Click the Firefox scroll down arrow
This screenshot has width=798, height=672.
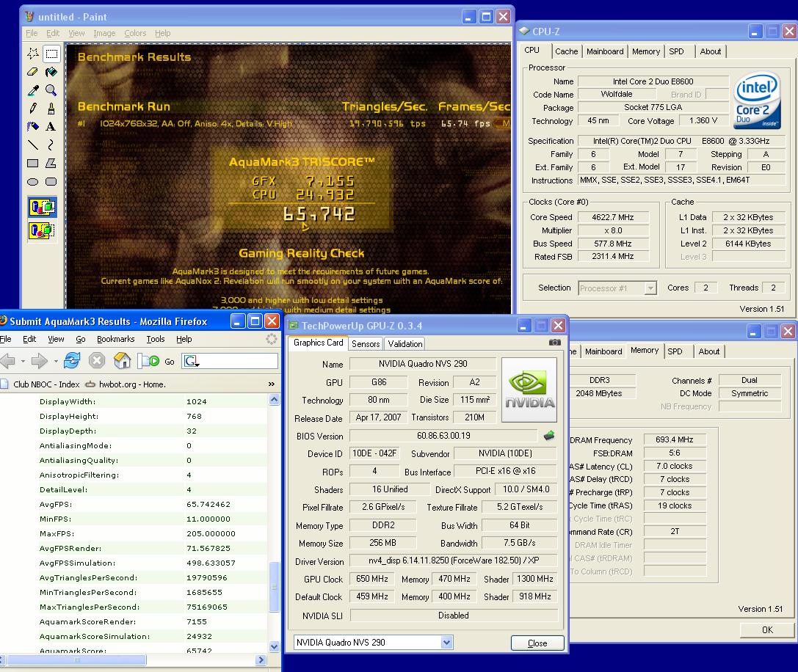pos(274,647)
